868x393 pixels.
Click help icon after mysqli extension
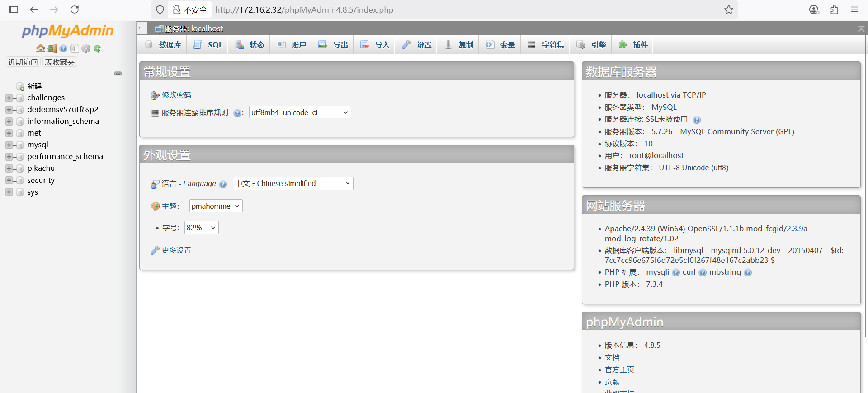(x=676, y=272)
